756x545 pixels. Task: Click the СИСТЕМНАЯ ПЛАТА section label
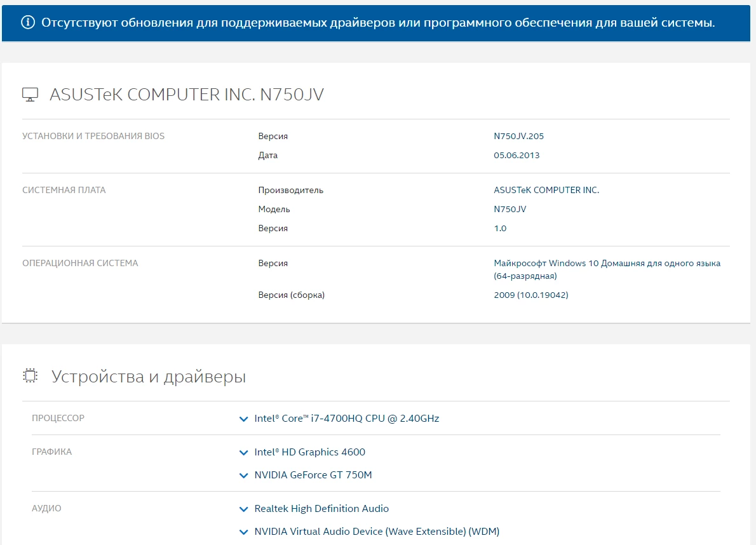pyautogui.click(x=64, y=190)
